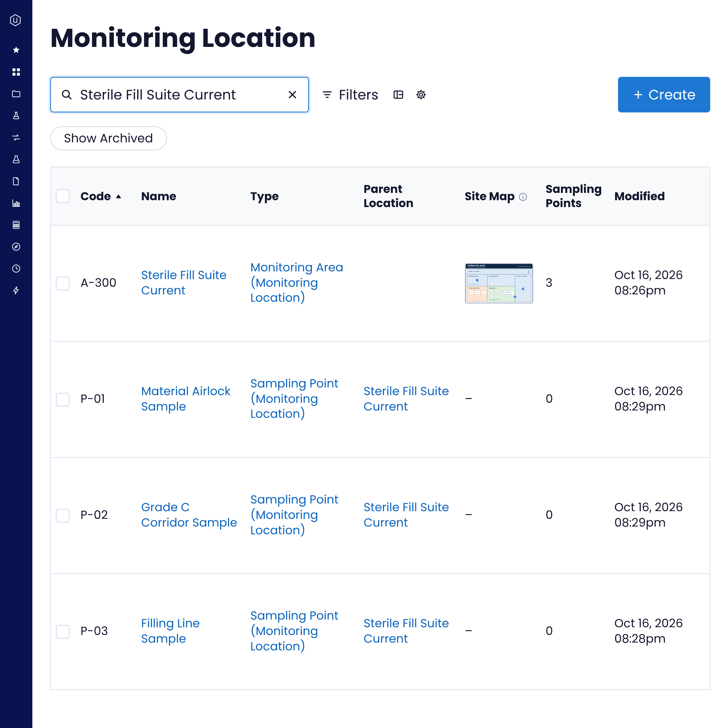
Task: Open the lightning bolt automation icon
Action: (16, 291)
